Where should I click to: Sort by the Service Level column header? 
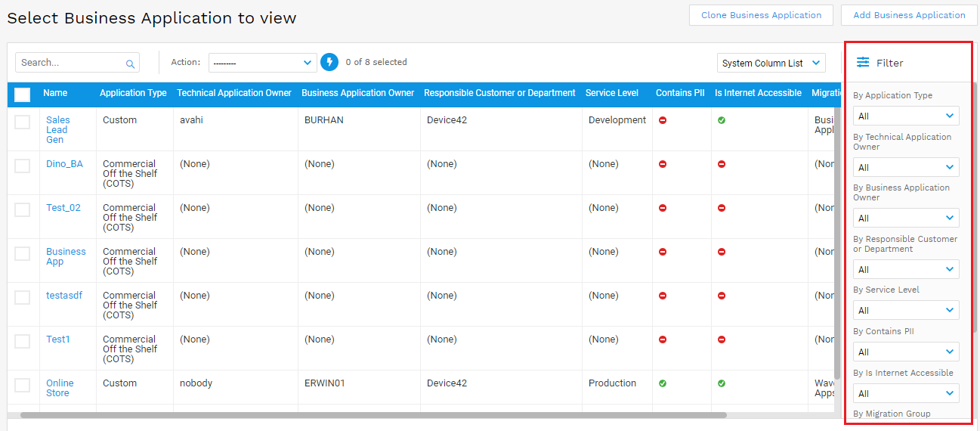[x=611, y=93]
